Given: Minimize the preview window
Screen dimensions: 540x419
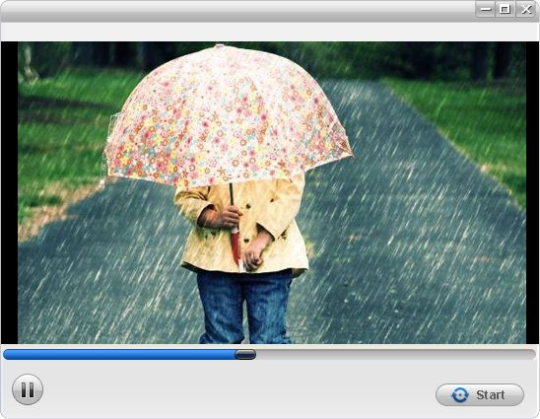Looking at the screenshot, I should (x=486, y=9).
